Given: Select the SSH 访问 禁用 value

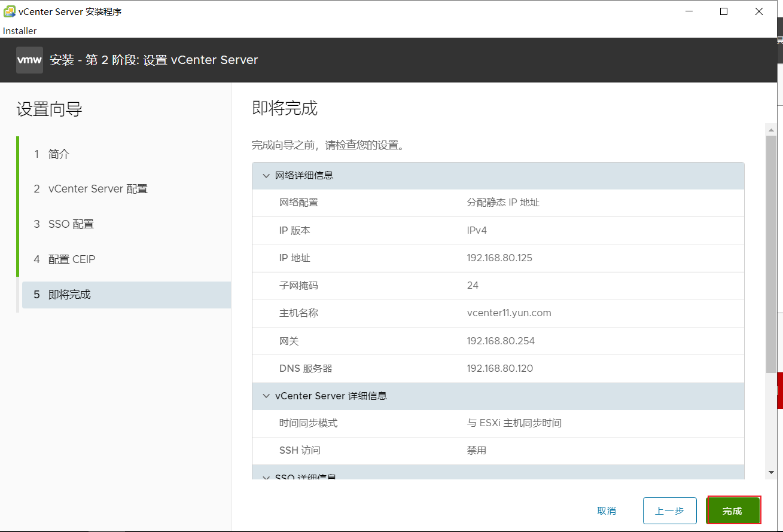Looking at the screenshot, I should (x=477, y=451).
